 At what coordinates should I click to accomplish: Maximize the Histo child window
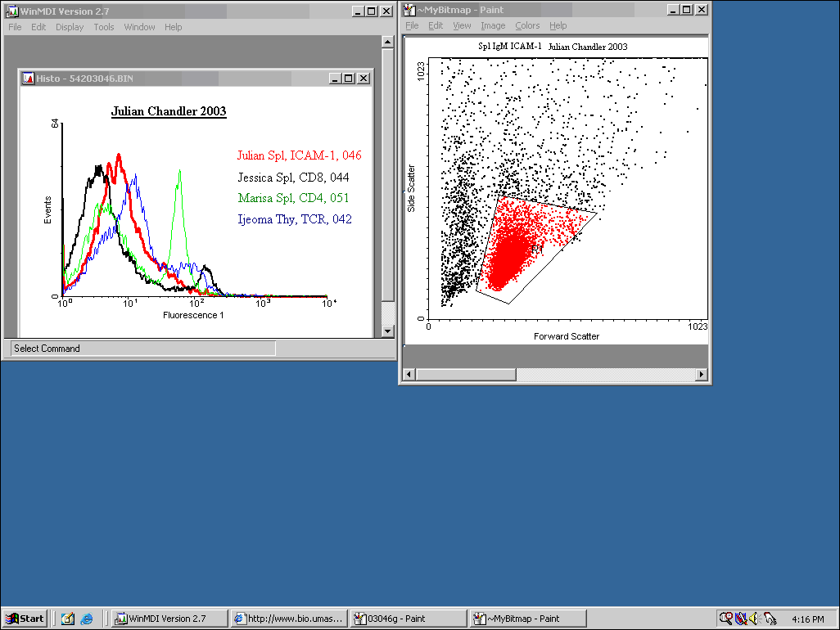(x=349, y=79)
